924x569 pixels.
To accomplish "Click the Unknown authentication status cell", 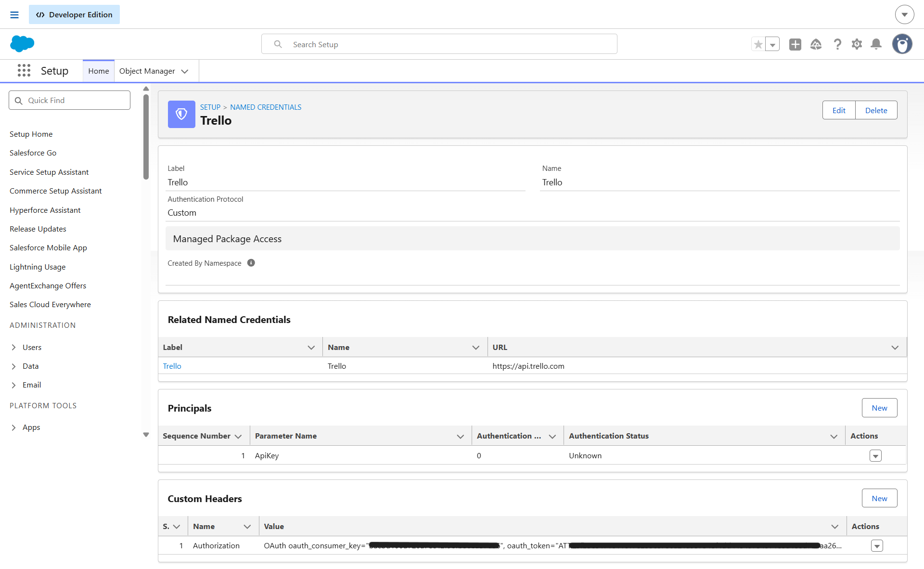I will 585,455.
